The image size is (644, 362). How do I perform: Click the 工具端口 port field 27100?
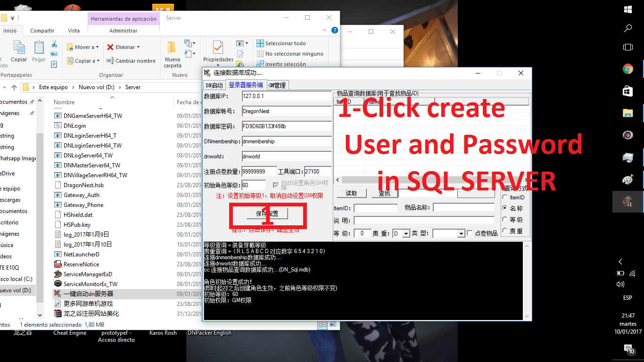pos(318,172)
